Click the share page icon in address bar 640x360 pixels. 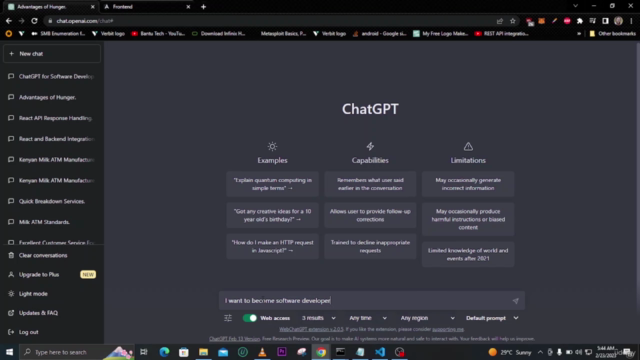[x=500, y=21]
